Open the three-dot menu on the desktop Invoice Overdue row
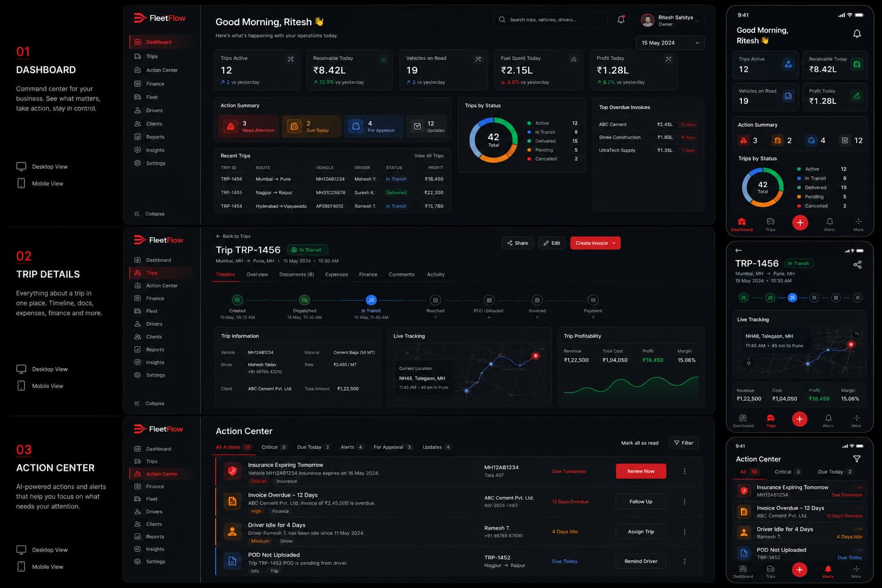 684,502
